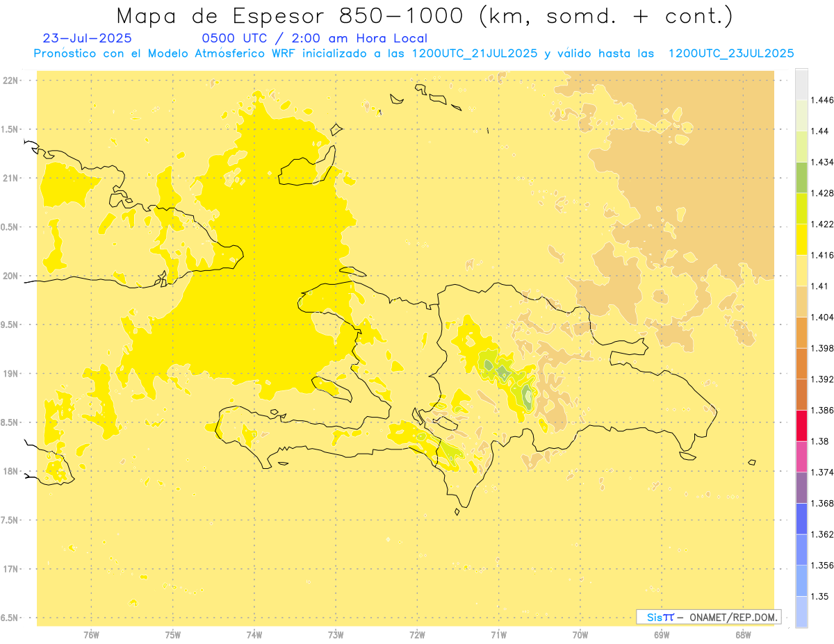Click the latitude label '19N'
834x644 pixels.
[10, 373]
